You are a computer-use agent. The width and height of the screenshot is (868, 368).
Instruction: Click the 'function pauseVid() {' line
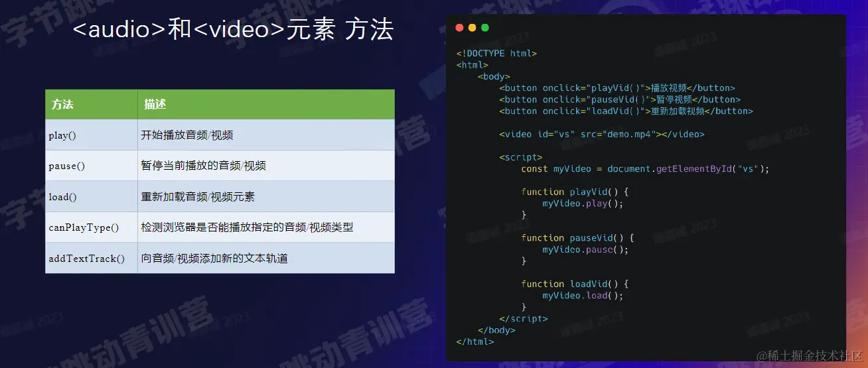coord(577,237)
